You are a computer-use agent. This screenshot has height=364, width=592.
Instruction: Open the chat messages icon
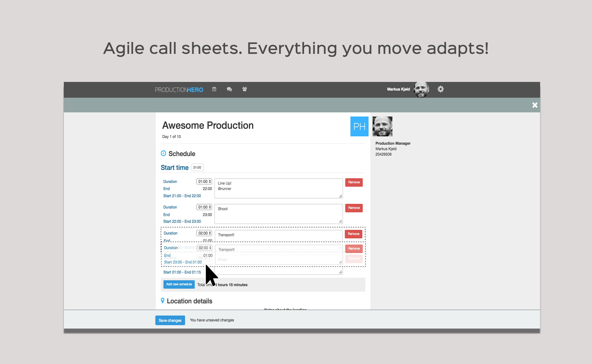pyautogui.click(x=229, y=89)
